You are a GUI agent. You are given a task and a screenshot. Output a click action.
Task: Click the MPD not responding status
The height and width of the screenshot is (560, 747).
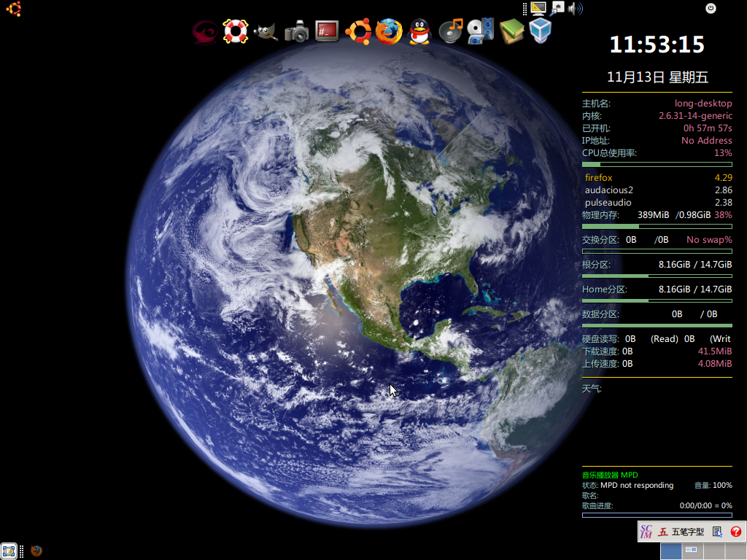pyautogui.click(x=637, y=485)
